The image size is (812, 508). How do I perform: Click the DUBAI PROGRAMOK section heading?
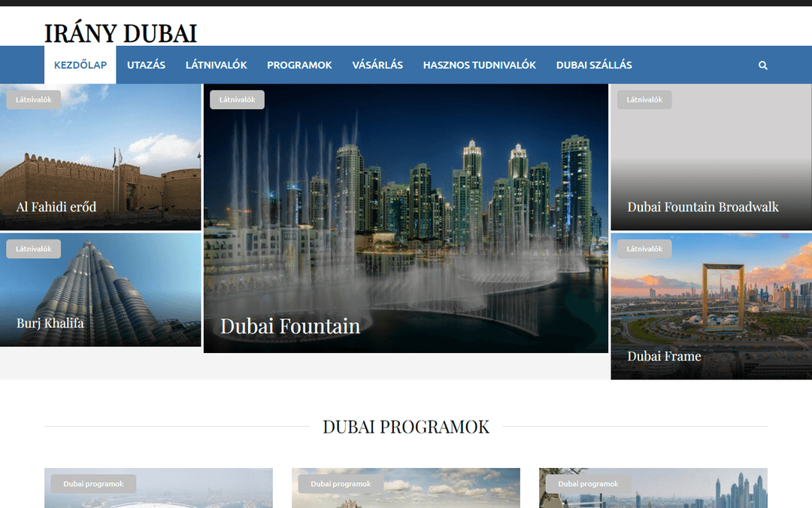pos(406,427)
